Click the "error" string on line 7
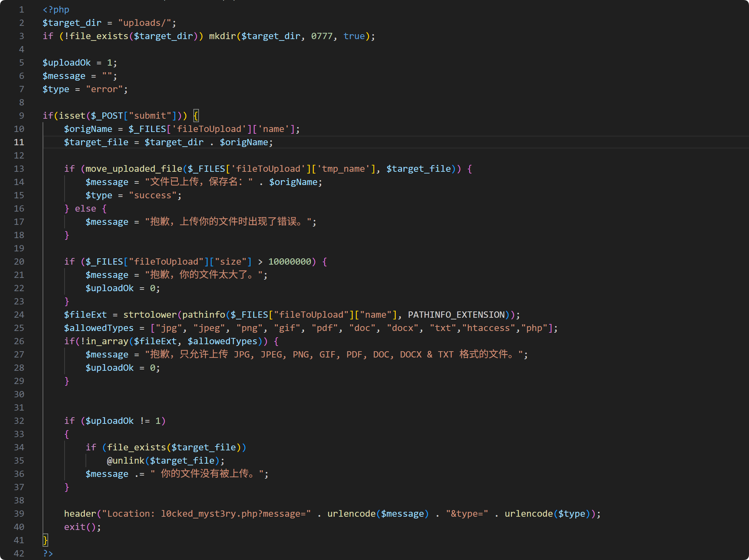Screen dimensions: 749x560 coord(104,89)
